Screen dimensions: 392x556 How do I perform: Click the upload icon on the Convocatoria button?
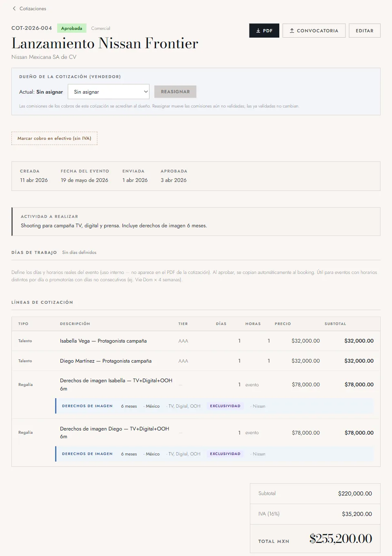[x=292, y=31]
